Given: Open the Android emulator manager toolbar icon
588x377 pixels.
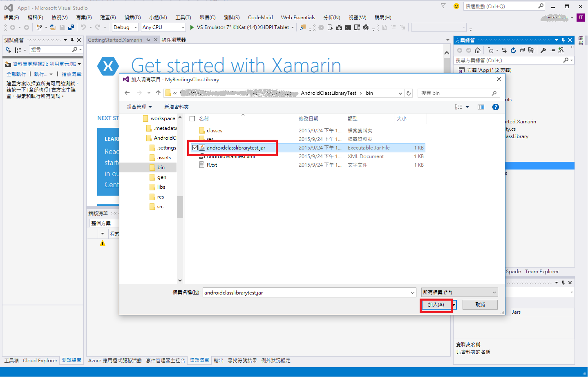Looking at the screenshot, I should [357, 27].
